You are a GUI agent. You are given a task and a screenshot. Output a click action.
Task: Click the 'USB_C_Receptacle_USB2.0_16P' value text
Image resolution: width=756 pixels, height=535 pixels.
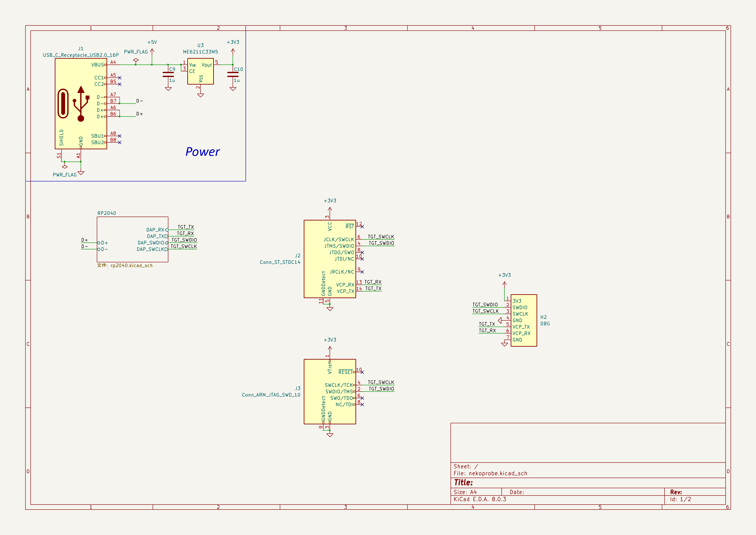tap(81, 55)
